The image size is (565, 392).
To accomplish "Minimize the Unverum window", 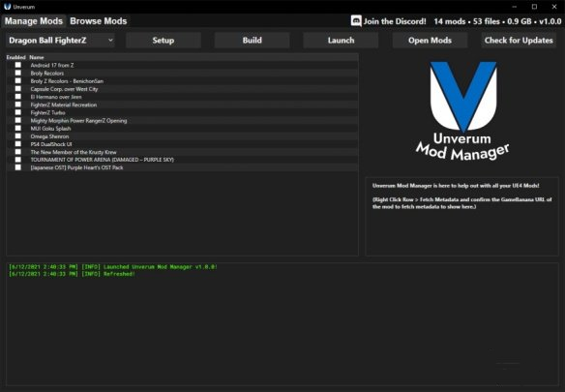I will pos(515,7).
